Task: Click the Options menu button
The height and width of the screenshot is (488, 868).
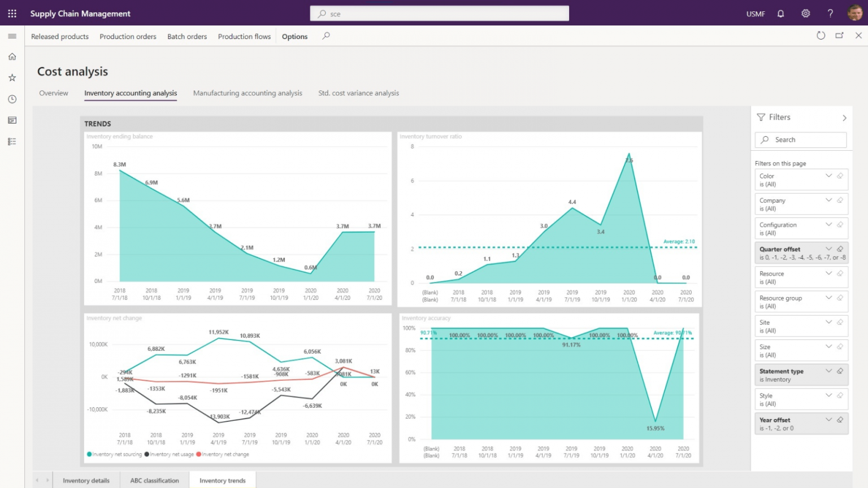Action: pos(294,37)
